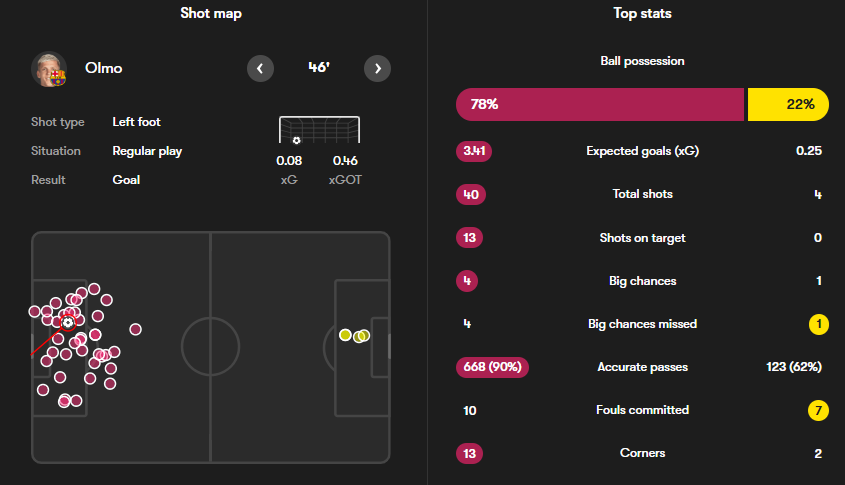Open the Shot map heading
Viewport: 845px width, 485px height.
pos(211,13)
